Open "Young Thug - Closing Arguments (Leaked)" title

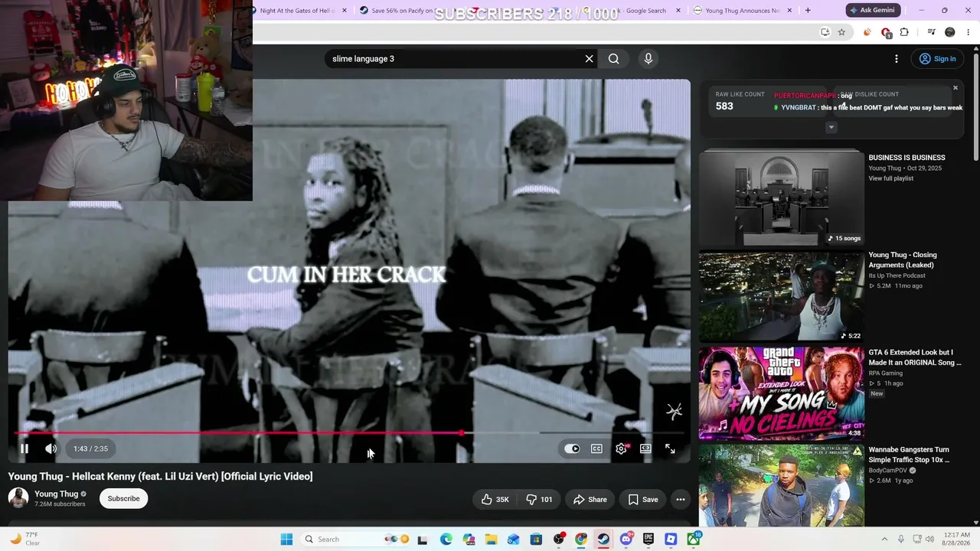tap(904, 260)
